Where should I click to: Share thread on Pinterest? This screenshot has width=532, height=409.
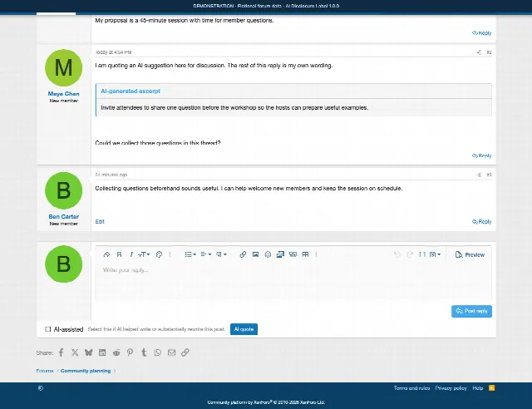[130, 352]
